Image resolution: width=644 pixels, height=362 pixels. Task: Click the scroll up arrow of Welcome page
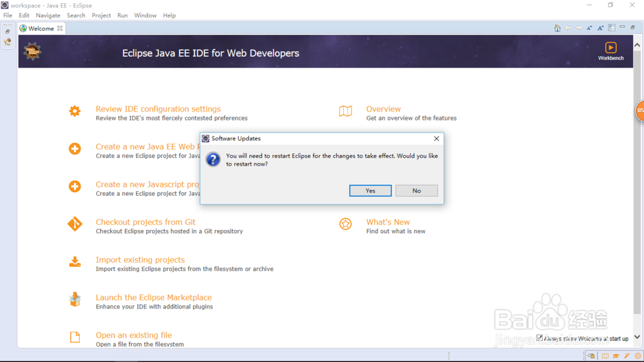click(x=637, y=45)
